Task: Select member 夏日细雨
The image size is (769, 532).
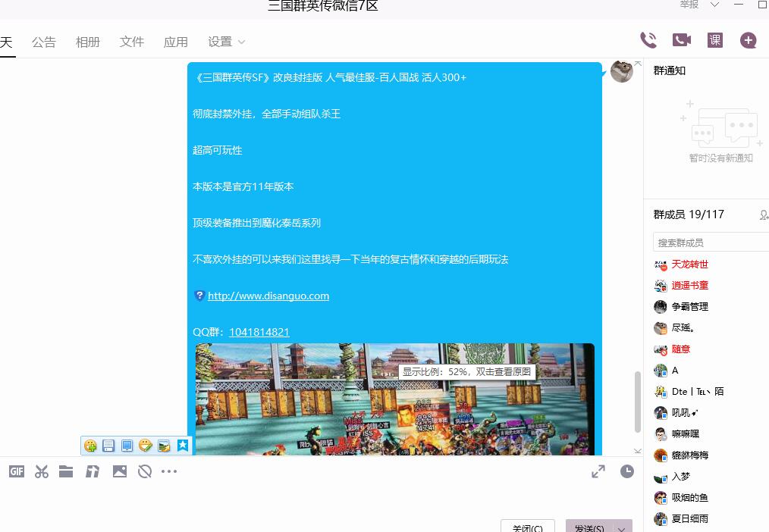Action: tap(689, 519)
